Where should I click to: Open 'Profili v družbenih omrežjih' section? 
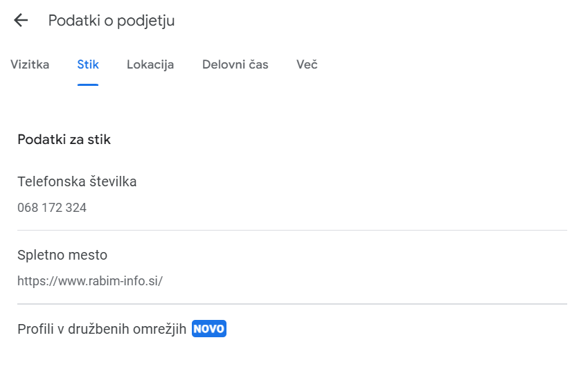click(x=102, y=329)
